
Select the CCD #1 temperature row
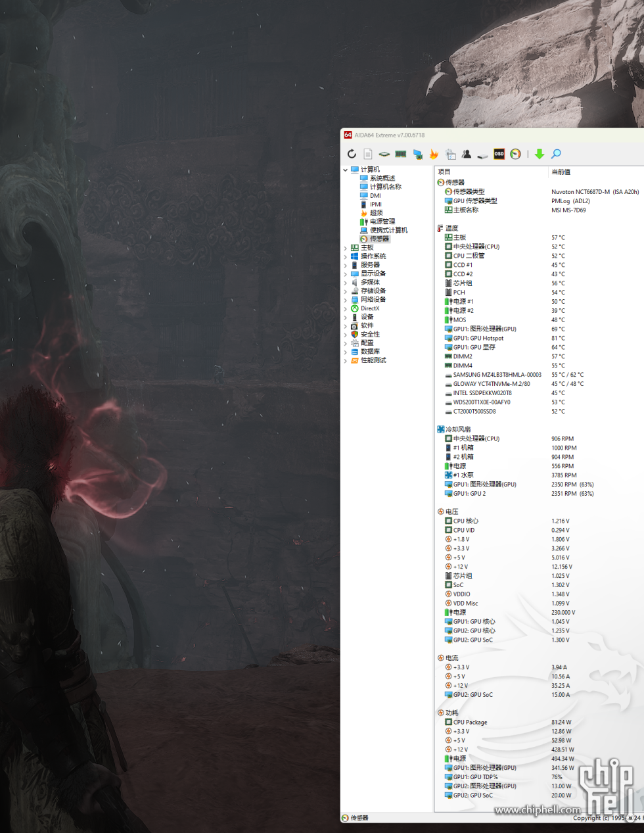pos(539,265)
